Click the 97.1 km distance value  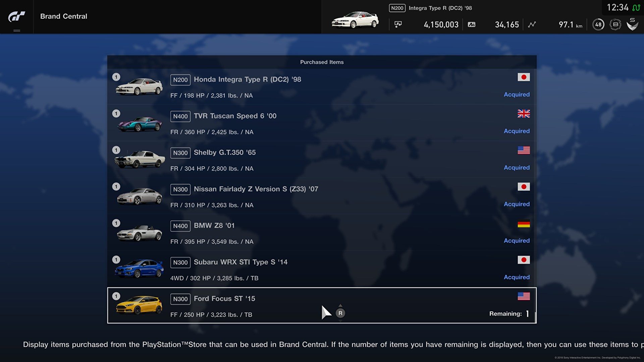pos(571,24)
